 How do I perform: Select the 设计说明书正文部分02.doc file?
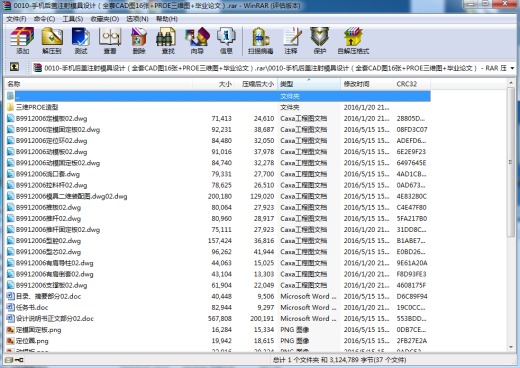coord(218,318)
